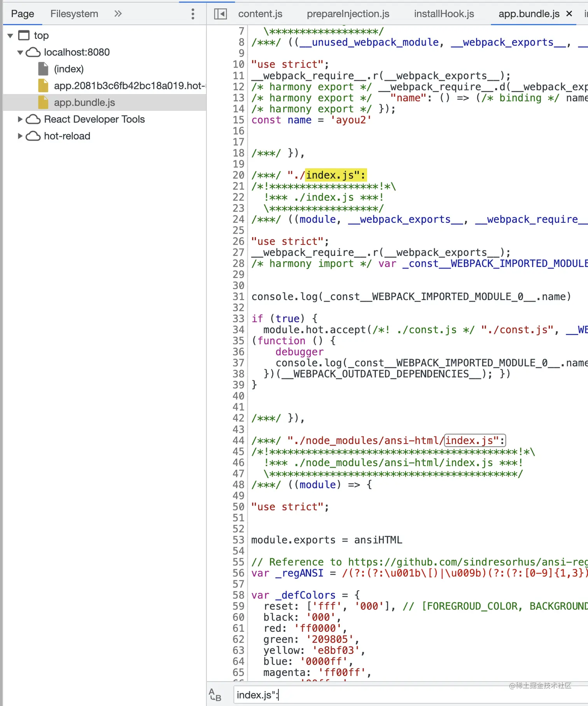Click the "use strict" statement on line 26
The image size is (588, 706).
[290, 241]
